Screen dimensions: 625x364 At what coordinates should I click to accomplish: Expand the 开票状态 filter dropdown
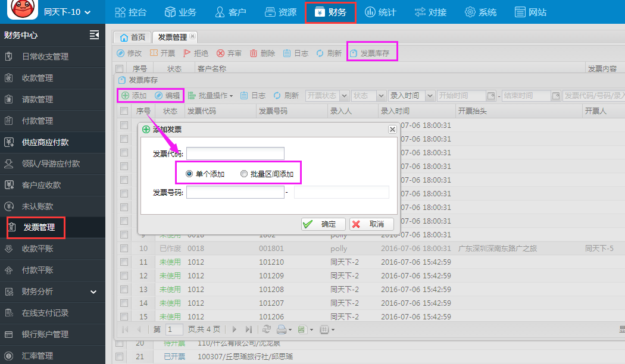[345, 96]
